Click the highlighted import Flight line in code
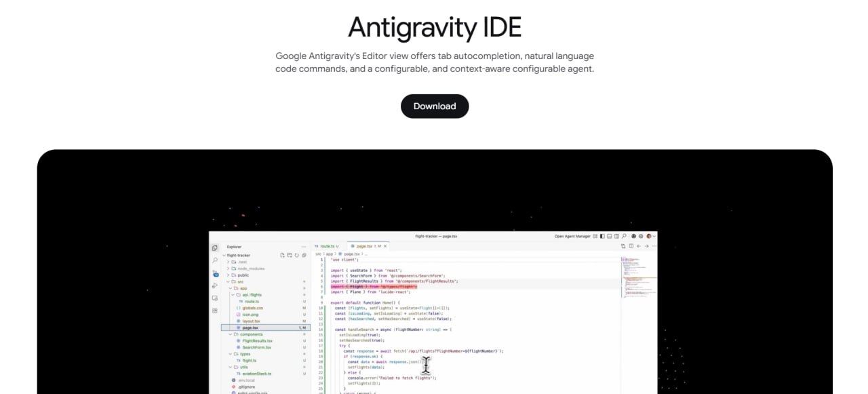 [374, 287]
